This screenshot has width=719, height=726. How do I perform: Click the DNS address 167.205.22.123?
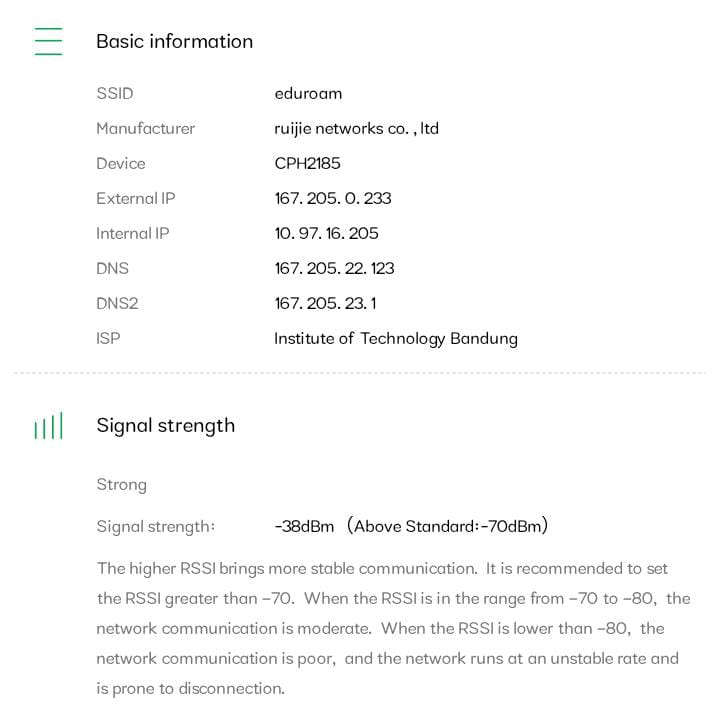(334, 268)
